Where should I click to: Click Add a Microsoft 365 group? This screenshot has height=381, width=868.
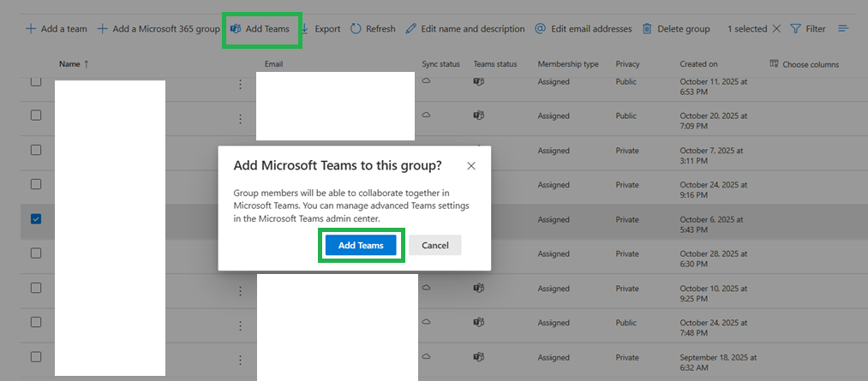click(x=159, y=29)
